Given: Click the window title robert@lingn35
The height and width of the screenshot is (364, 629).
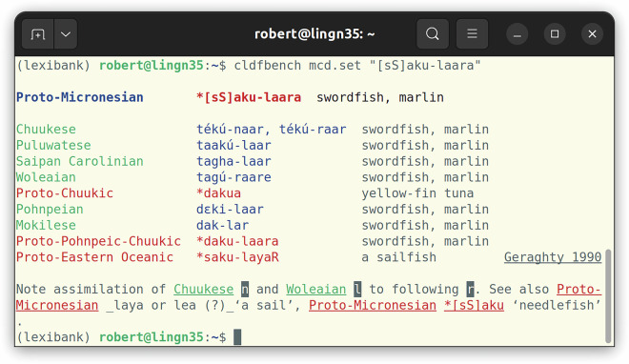Looking at the screenshot, I should pos(314,34).
